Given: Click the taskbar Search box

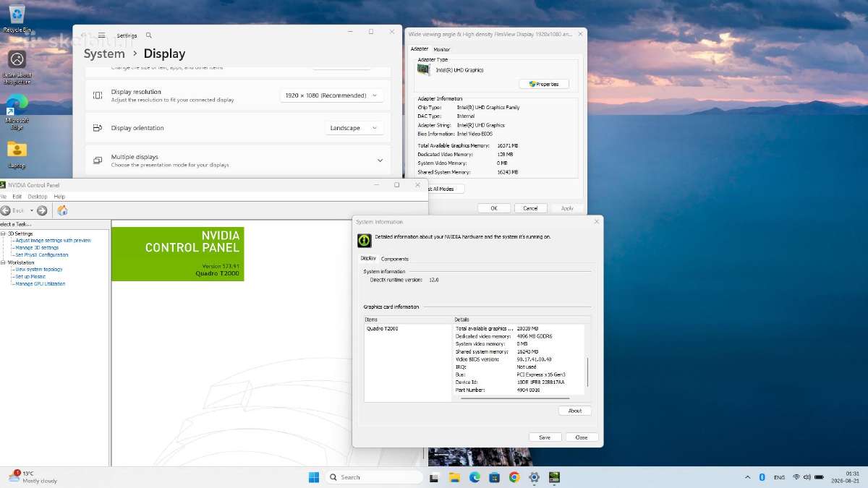Looking at the screenshot, I should [373, 477].
